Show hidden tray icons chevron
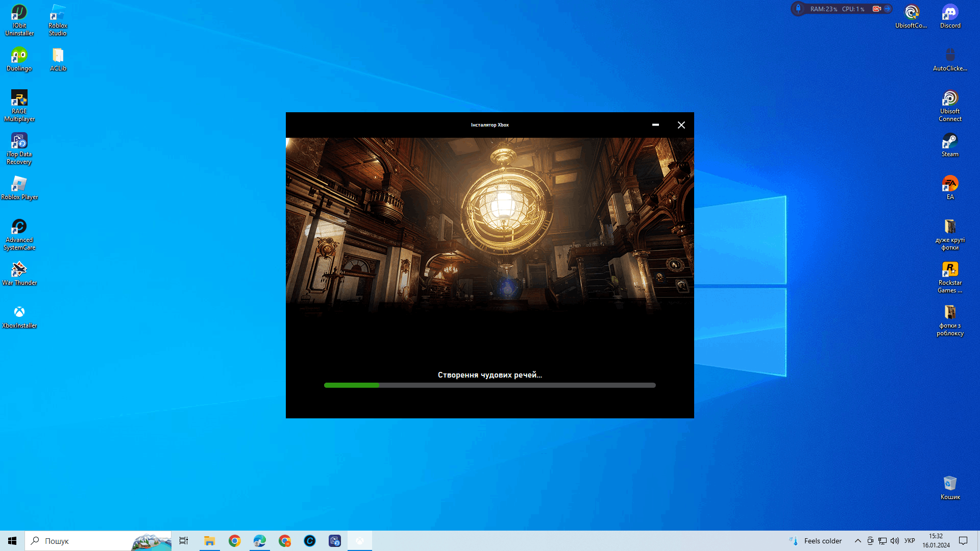 [857, 541]
